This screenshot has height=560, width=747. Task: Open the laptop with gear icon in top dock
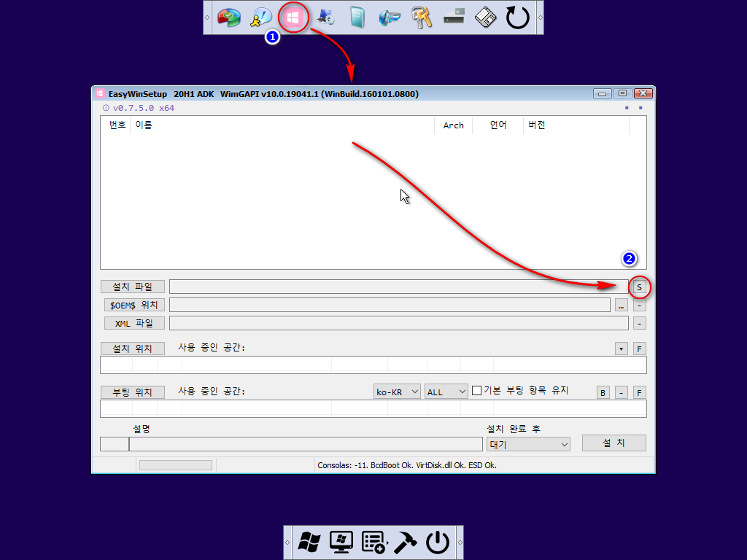pos(326,17)
